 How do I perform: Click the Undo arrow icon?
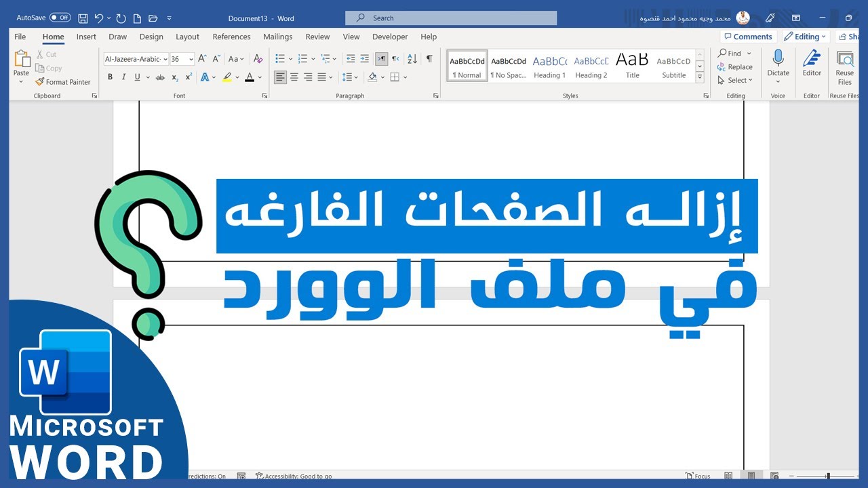[99, 18]
